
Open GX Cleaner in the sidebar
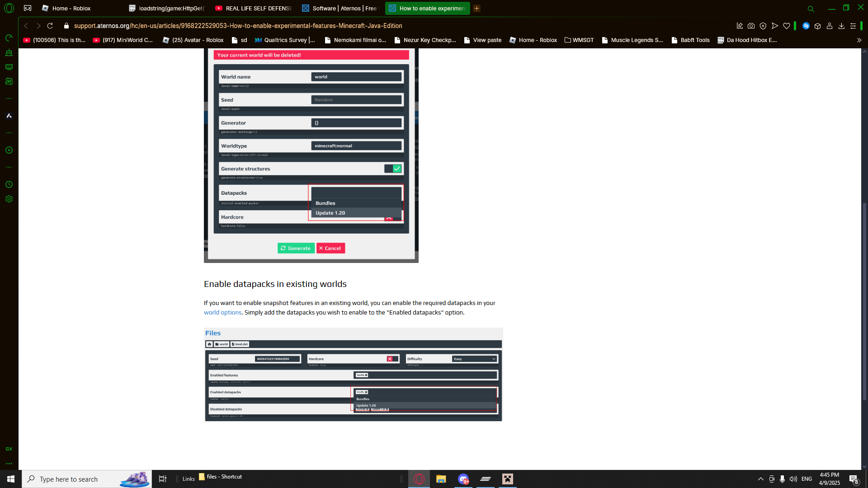(x=9, y=52)
